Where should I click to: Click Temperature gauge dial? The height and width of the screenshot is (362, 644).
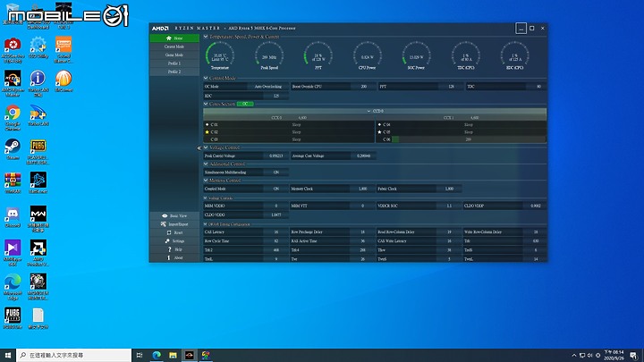(x=220, y=55)
